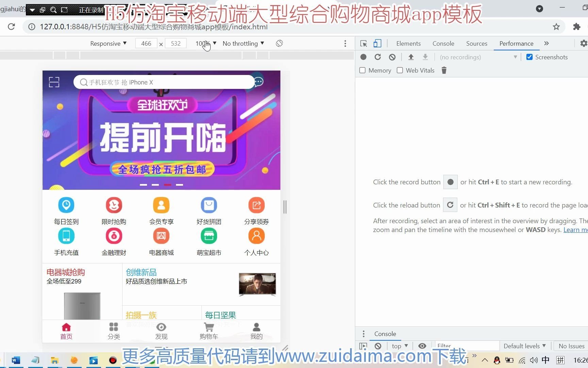Click the clear recording icon
Viewport: 588px width, 368px height.
(392, 57)
